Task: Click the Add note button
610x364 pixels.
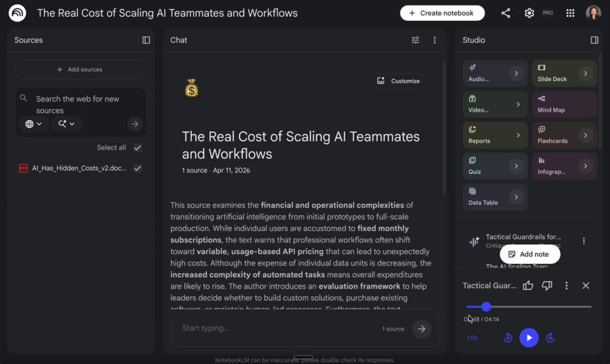Action: (530, 254)
